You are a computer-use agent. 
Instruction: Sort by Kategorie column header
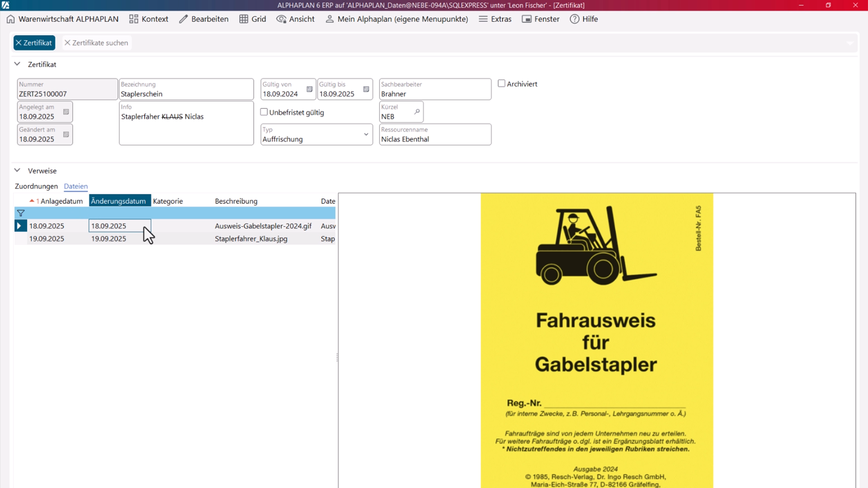[x=168, y=201]
